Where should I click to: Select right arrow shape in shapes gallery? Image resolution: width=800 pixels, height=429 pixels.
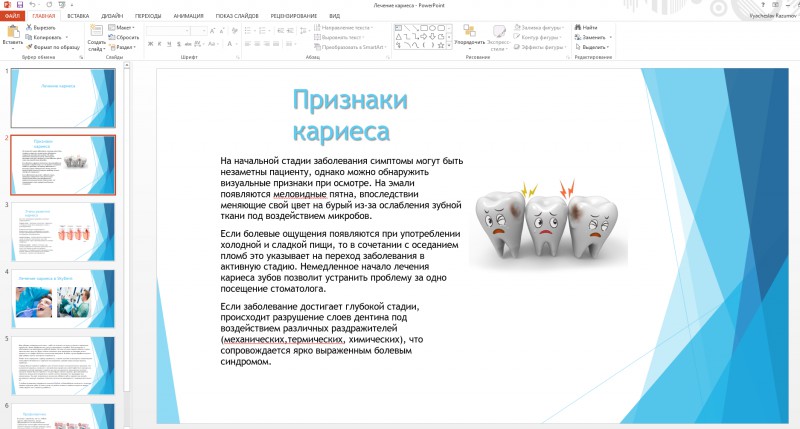pyautogui.click(x=424, y=36)
